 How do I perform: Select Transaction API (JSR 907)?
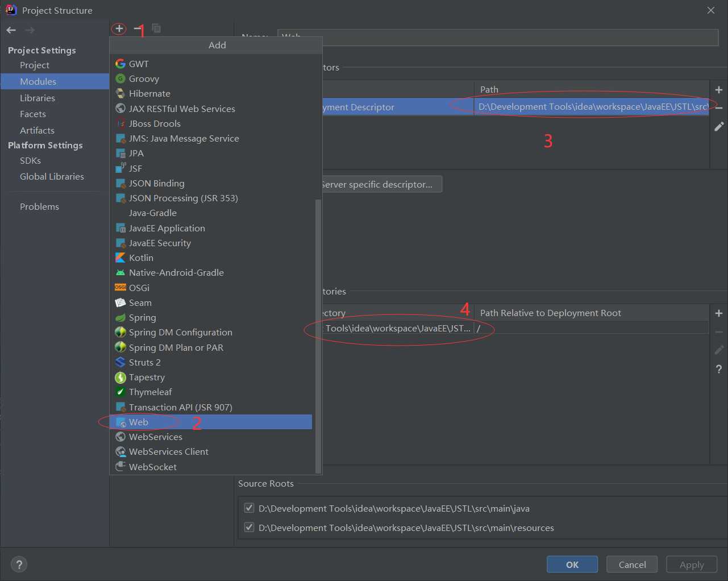click(x=211, y=407)
